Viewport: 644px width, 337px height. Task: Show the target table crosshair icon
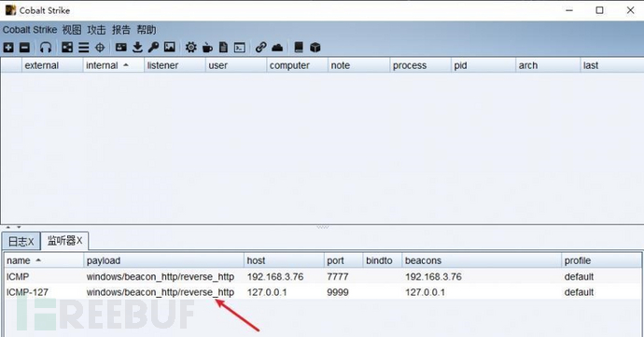[x=100, y=48]
